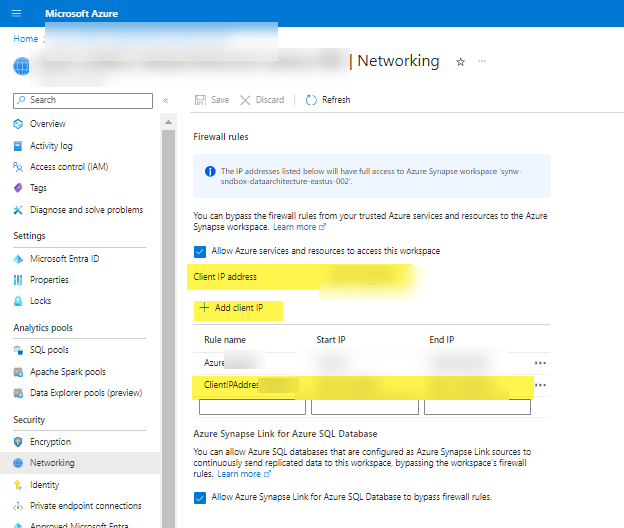
Task: Click the blue info icon in banner
Action: pos(210,171)
